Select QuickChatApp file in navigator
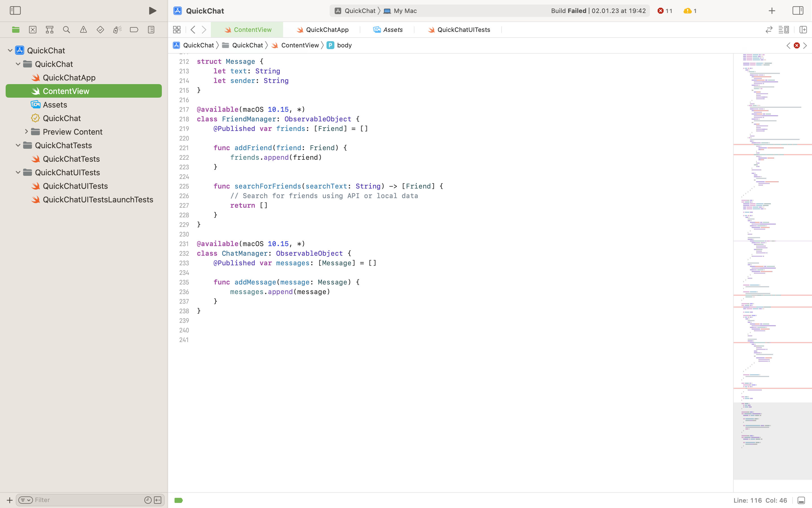The height and width of the screenshot is (508, 812). tap(83, 78)
